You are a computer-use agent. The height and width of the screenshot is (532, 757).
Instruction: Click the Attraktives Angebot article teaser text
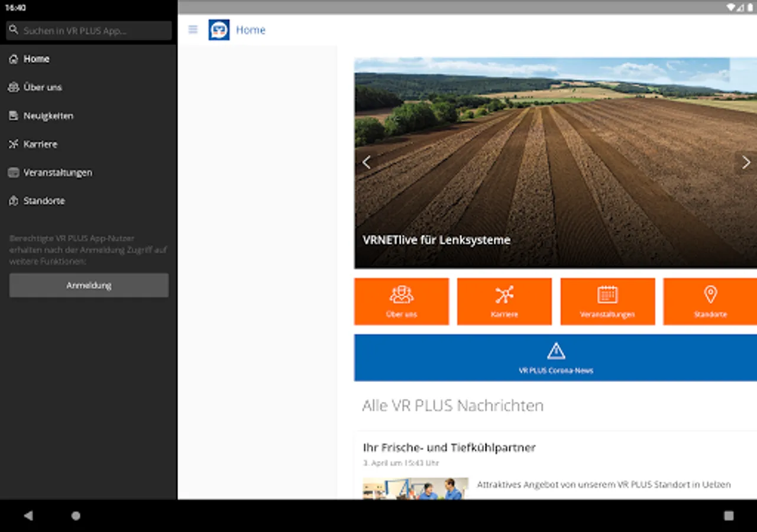click(604, 485)
